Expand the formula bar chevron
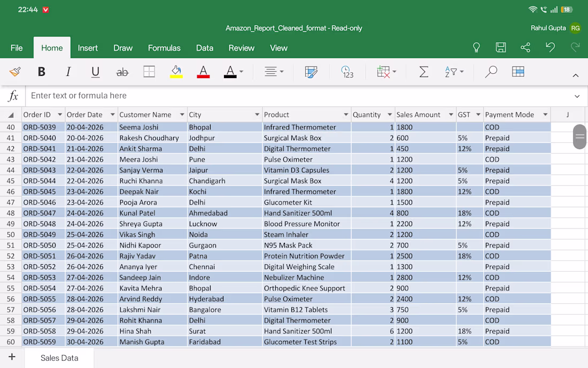Screen dimensions: 588x368 (577, 96)
